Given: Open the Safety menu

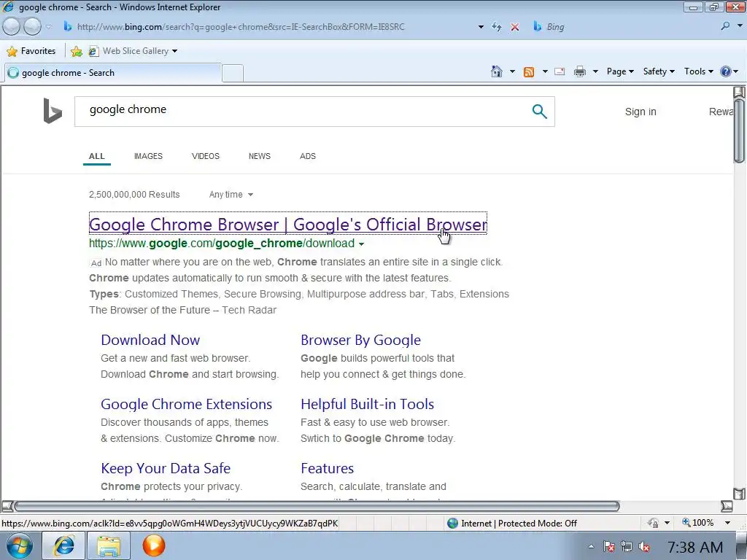Looking at the screenshot, I should tap(659, 71).
